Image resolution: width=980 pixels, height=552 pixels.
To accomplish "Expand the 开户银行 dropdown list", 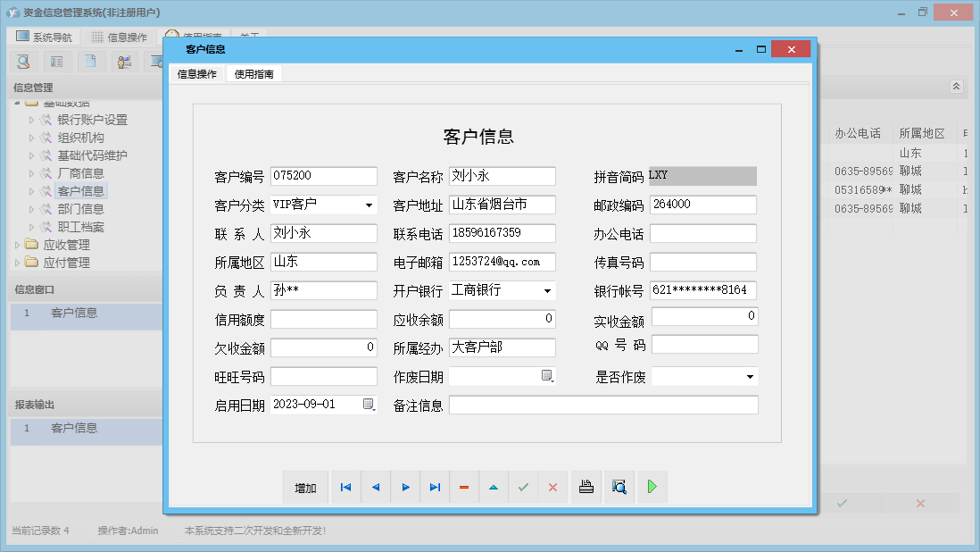I will tap(547, 291).
